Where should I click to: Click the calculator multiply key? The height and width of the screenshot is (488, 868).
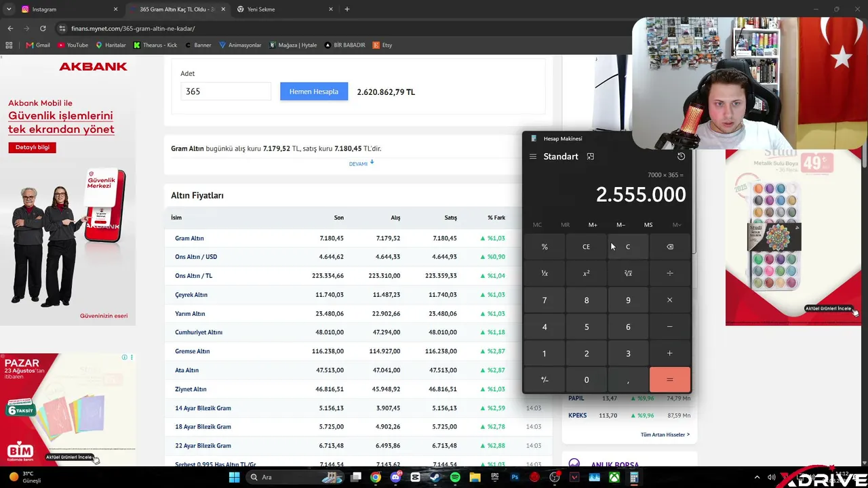[670, 300]
